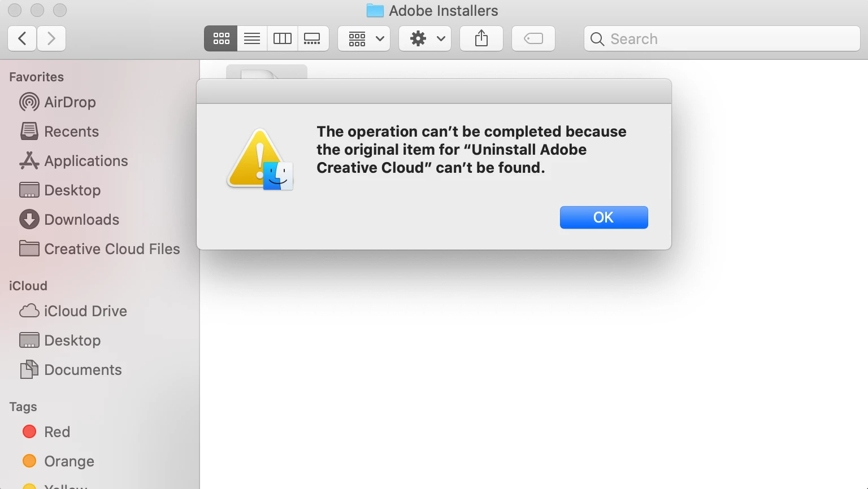The width and height of the screenshot is (868, 489).
Task: Click the AirDrop radar icon
Action: click(x=29, y=102)
